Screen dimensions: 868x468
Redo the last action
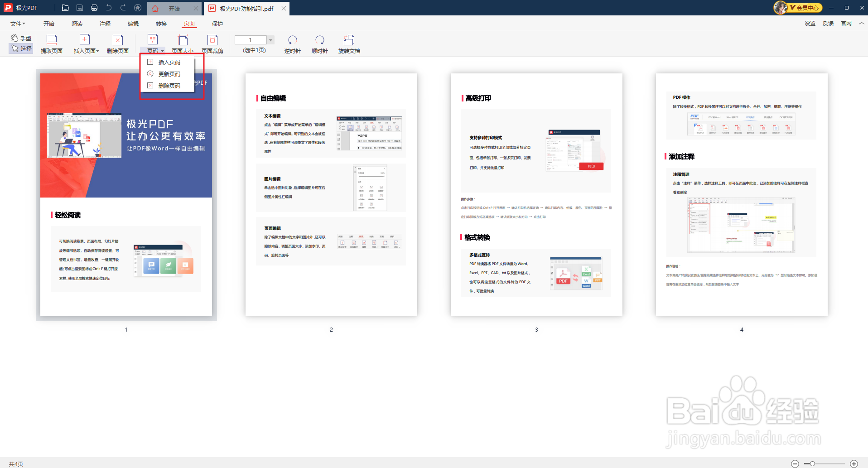pos(123,8)
